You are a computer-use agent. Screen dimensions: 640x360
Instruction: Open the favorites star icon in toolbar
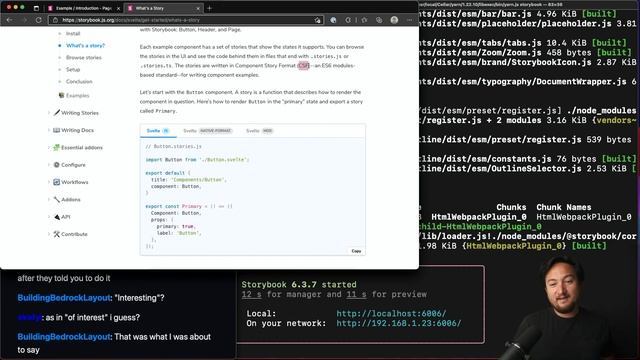[364, 20]
